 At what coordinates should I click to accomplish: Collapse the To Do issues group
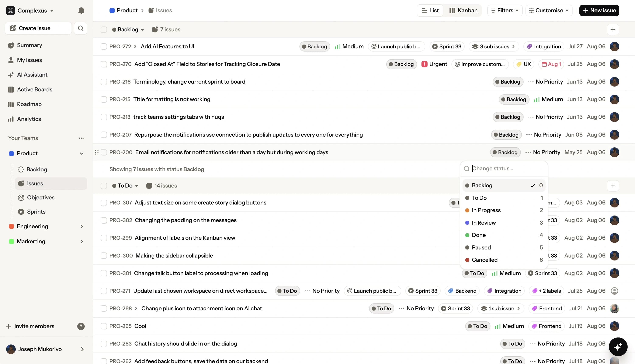click(x=137, y=185)
